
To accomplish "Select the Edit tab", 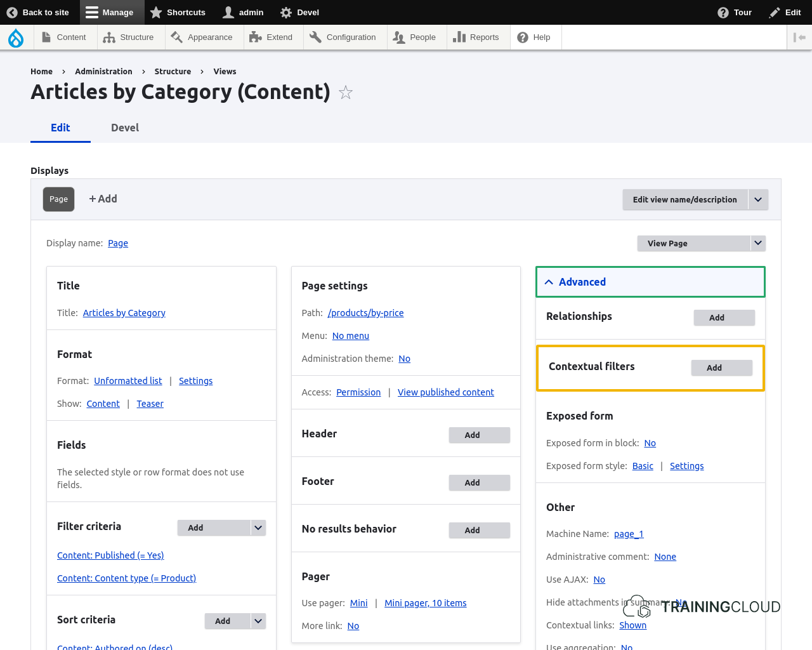I will 60,128.
